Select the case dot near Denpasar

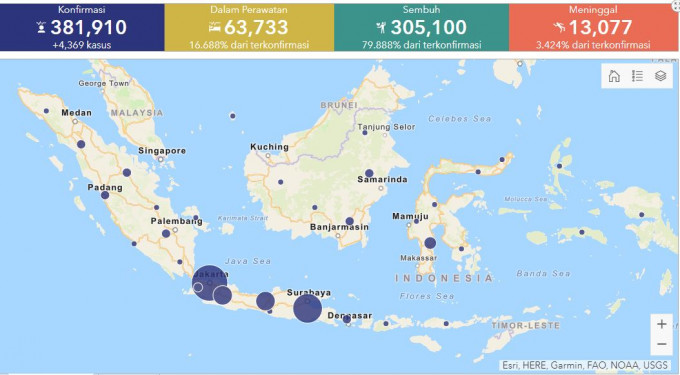347,319
